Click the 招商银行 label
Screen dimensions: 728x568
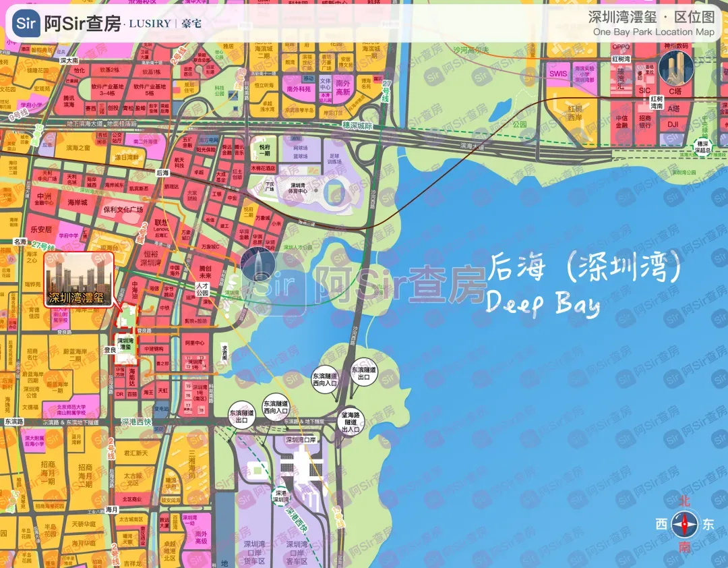coord(645,122)
